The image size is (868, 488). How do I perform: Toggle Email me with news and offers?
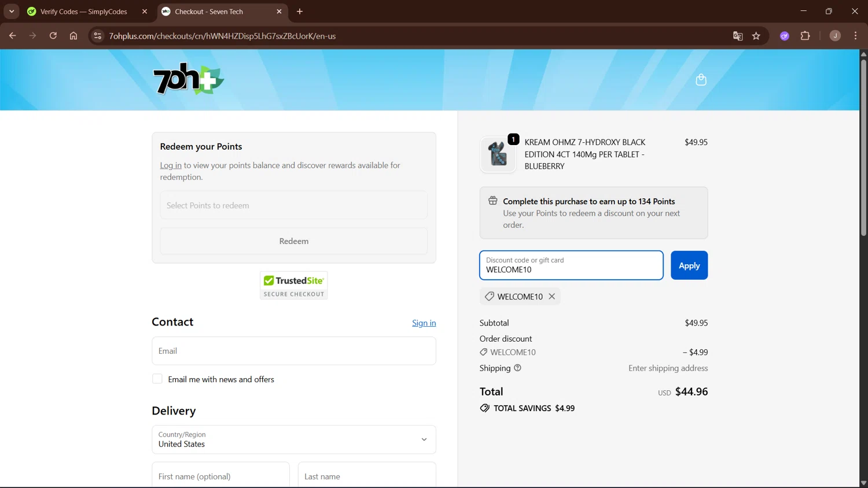pos(157,379)
